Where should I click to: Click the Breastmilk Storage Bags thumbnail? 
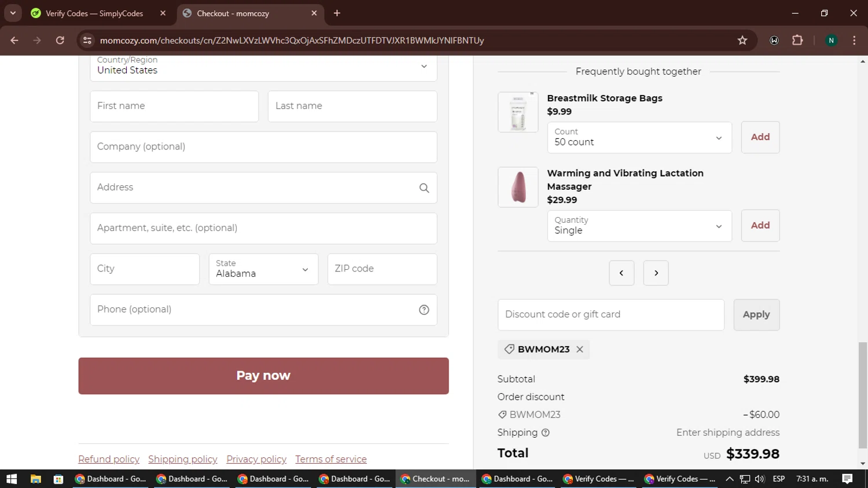518,112
